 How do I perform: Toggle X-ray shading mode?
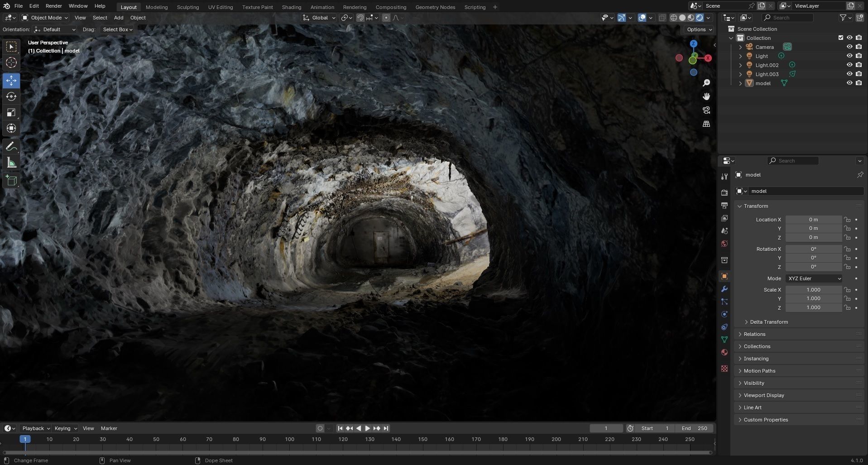(662, 18)
